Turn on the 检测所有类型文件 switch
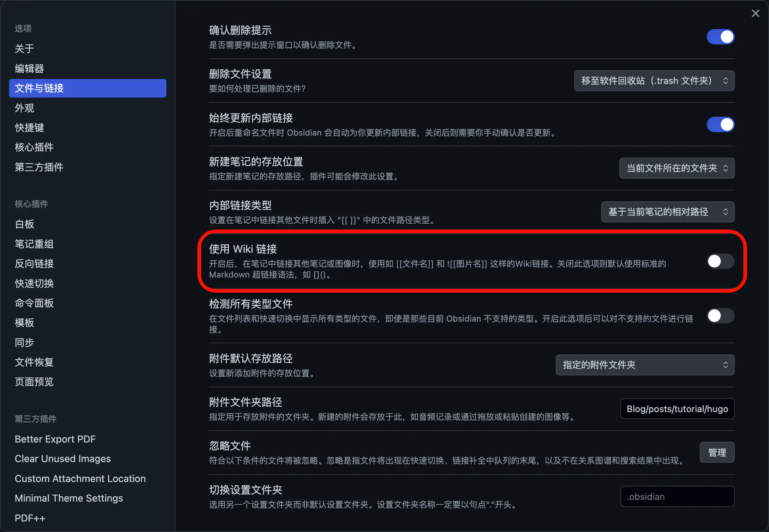This screenshot has width=769, height=532. (x=720, y=316)
